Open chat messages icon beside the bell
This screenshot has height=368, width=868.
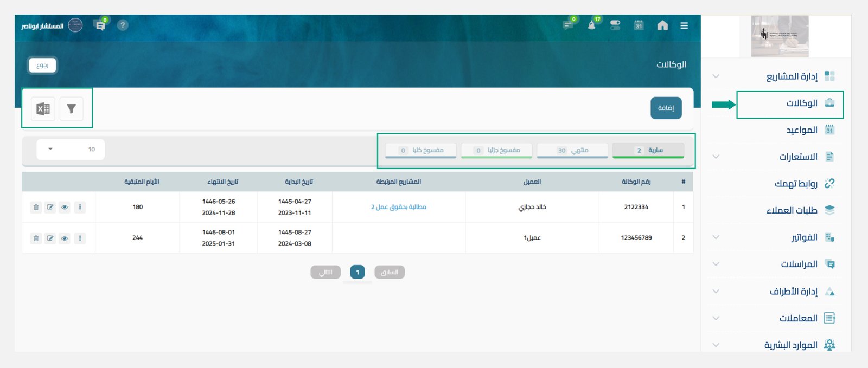point(568,25)
